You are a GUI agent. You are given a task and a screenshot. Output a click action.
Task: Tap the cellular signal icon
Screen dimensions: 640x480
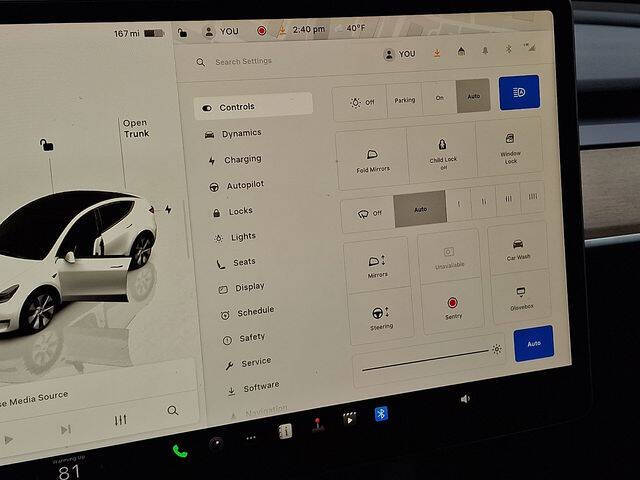tap(530, 47)
